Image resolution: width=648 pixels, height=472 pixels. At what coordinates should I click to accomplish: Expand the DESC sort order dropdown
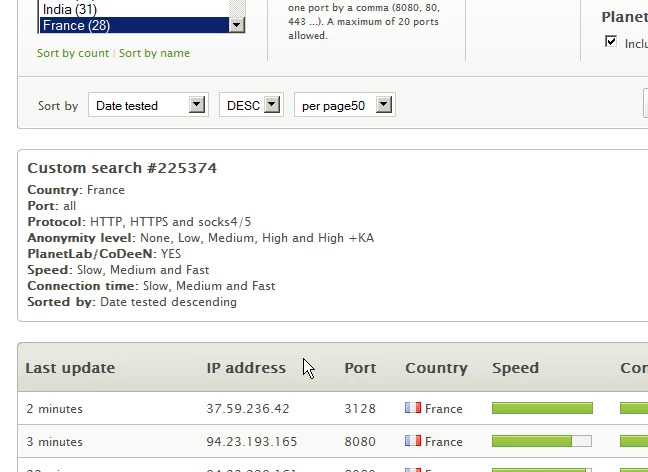coord(251,105)
